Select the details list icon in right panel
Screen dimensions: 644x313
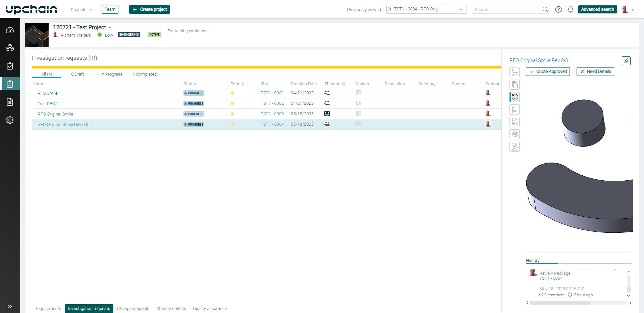pos(515,72)
